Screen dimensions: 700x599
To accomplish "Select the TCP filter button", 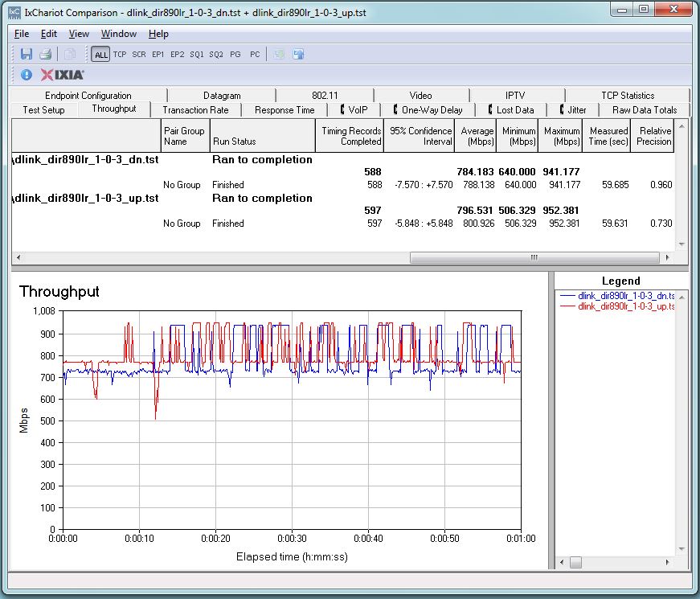I will (x=120, y=55).
